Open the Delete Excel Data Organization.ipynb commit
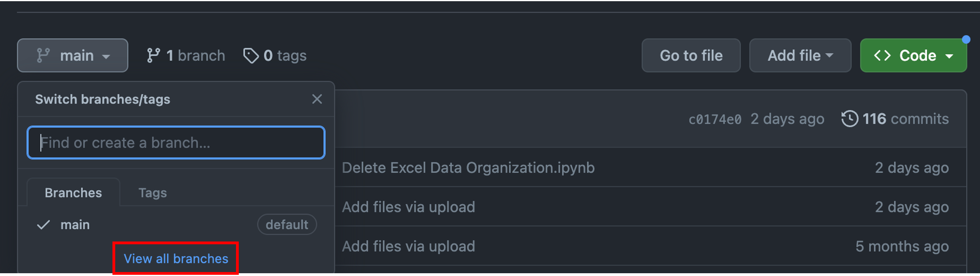 (x=468, y=168)
